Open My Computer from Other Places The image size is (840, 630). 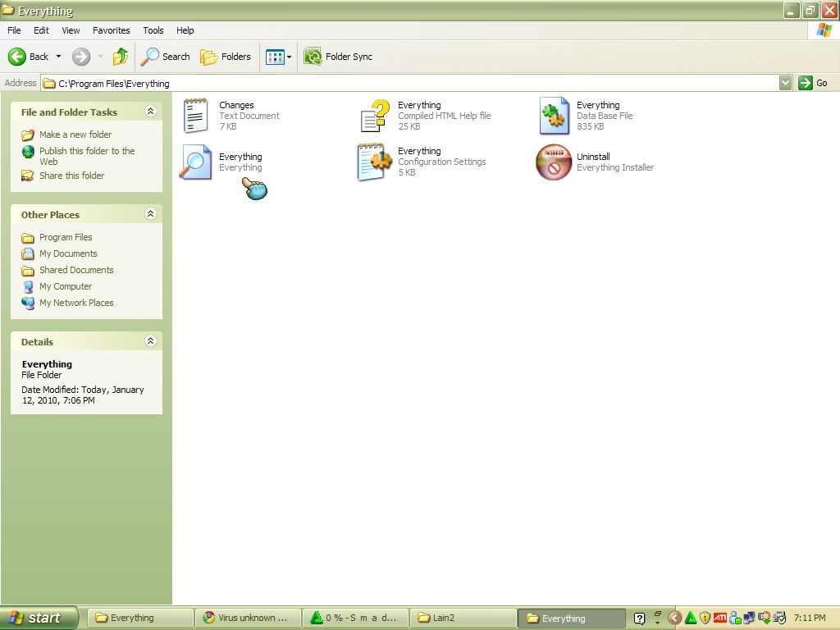click(x=57, y=286)
